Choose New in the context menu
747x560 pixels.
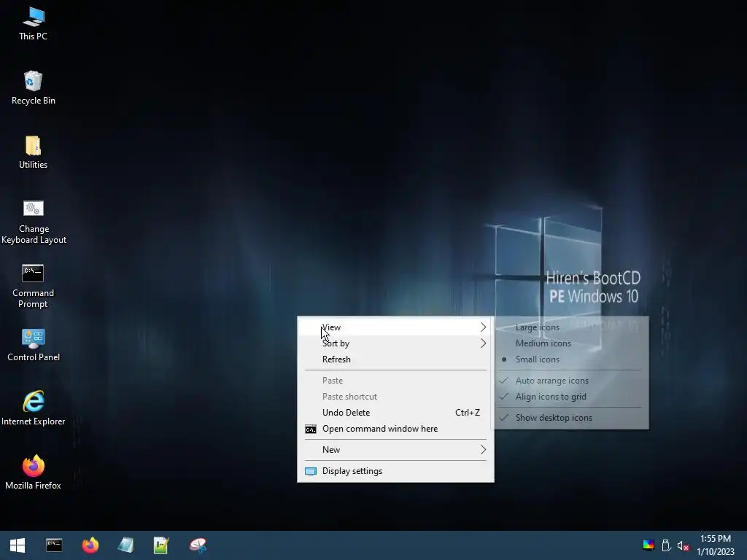point(395,450)
